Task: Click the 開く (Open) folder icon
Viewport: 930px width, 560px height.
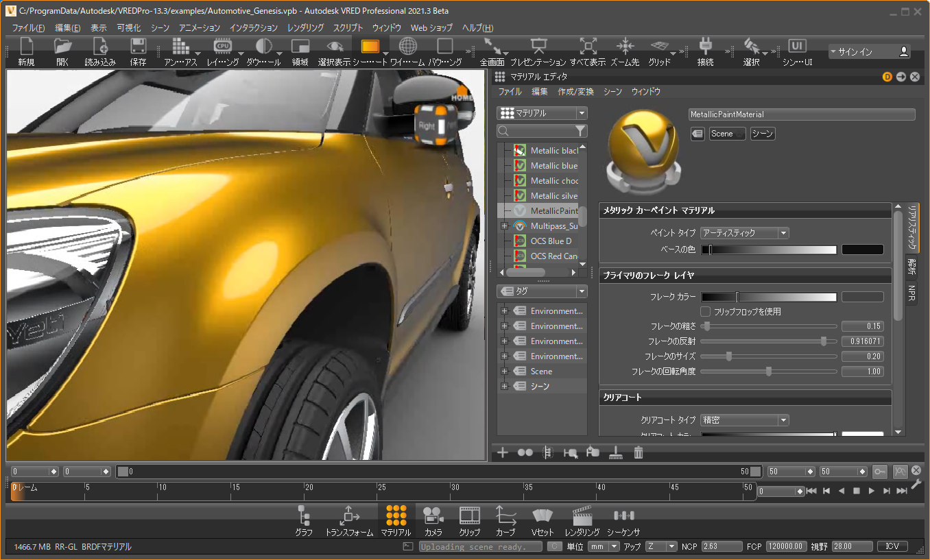Action: coord(63,47)
